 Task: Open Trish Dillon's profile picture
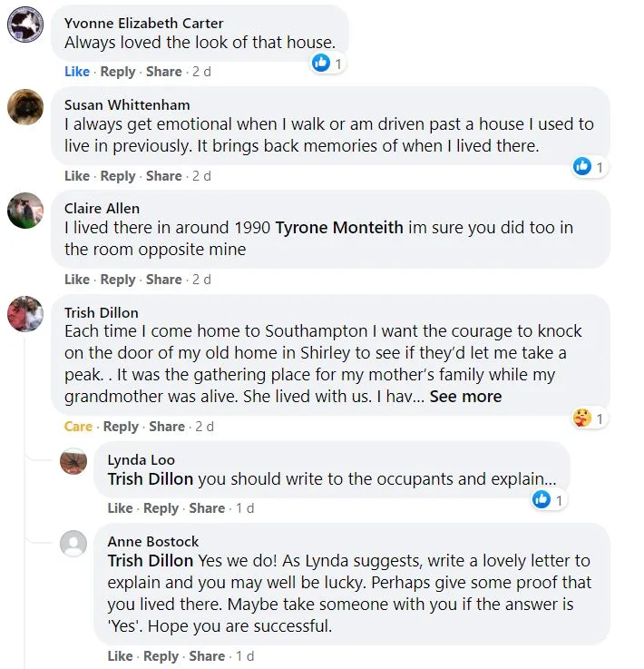(x=25, y=314)
